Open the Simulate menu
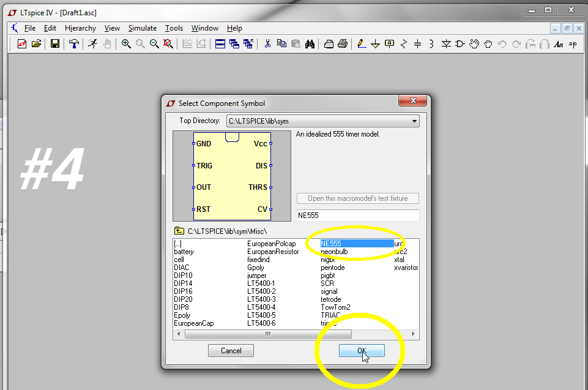The height and width of the screenshot is (390, 588). click(x=143, y=28)
